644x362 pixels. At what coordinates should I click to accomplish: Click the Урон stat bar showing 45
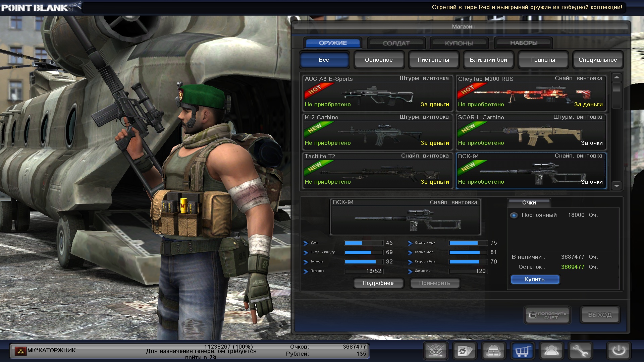(x=364, y=243)
